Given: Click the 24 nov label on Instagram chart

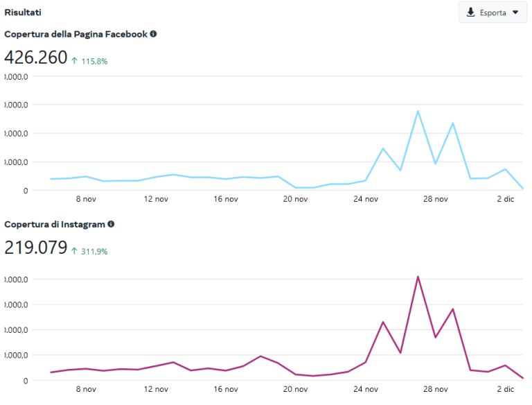Looking at the screenshot, I should tap(366, 389).
